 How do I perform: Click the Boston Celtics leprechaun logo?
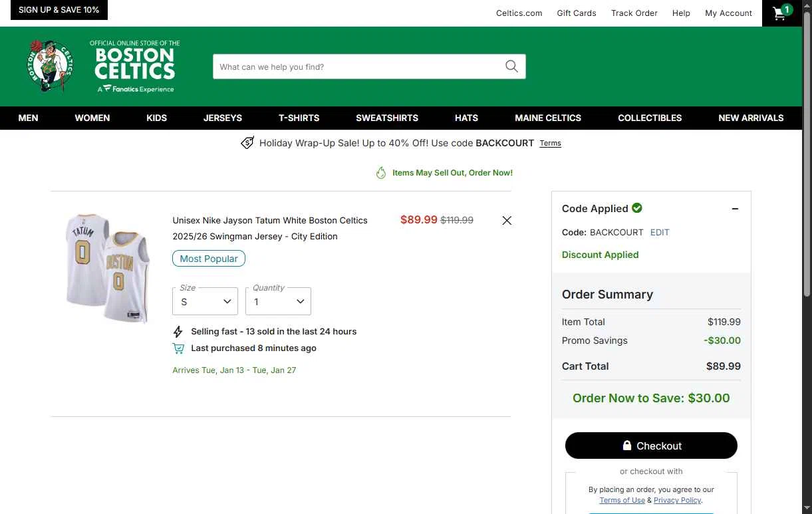tap(51, 65)
